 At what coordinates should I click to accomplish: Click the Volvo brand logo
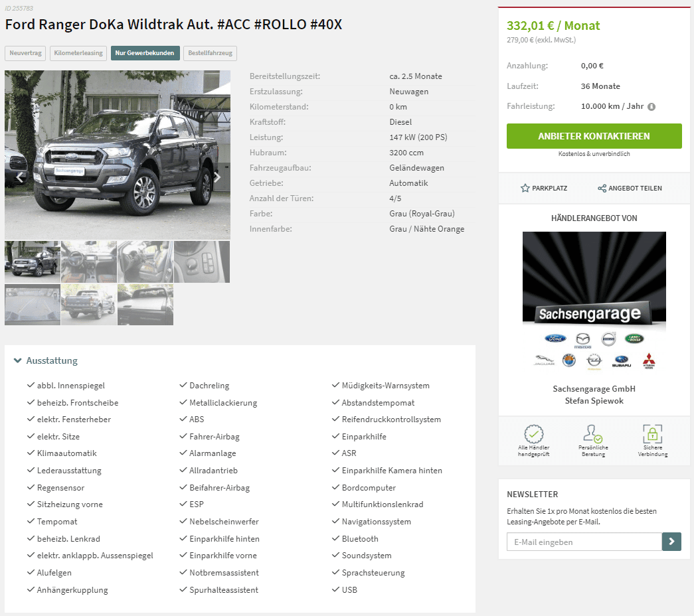point(608,339)
